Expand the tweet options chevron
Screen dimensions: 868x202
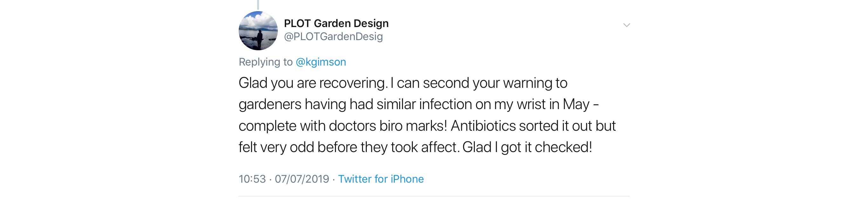(626, 25)
